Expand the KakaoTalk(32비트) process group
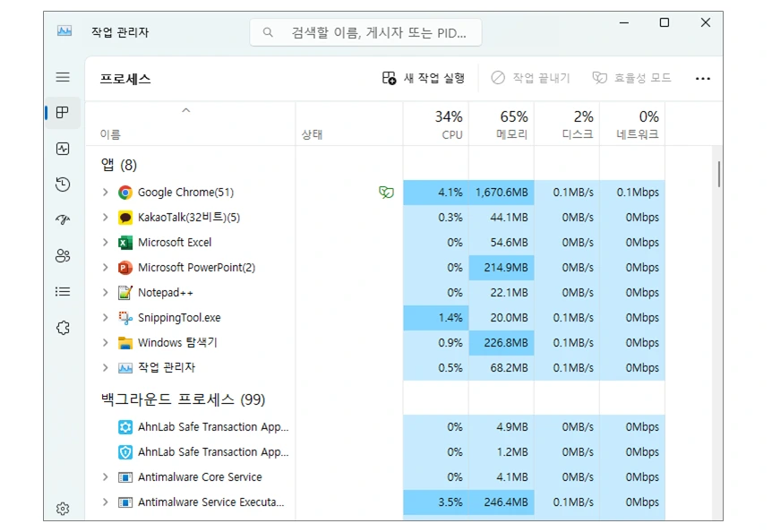This screenshot has width=772, height=532. pos(106,217)
